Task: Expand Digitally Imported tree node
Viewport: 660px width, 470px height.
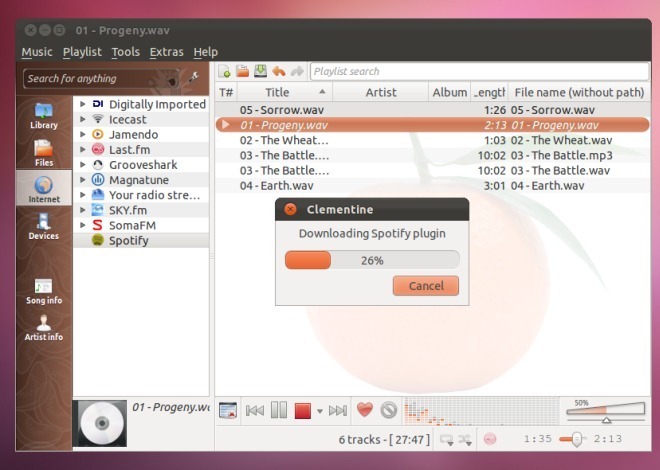Action: pyautogui.click(x=83, y=104)
